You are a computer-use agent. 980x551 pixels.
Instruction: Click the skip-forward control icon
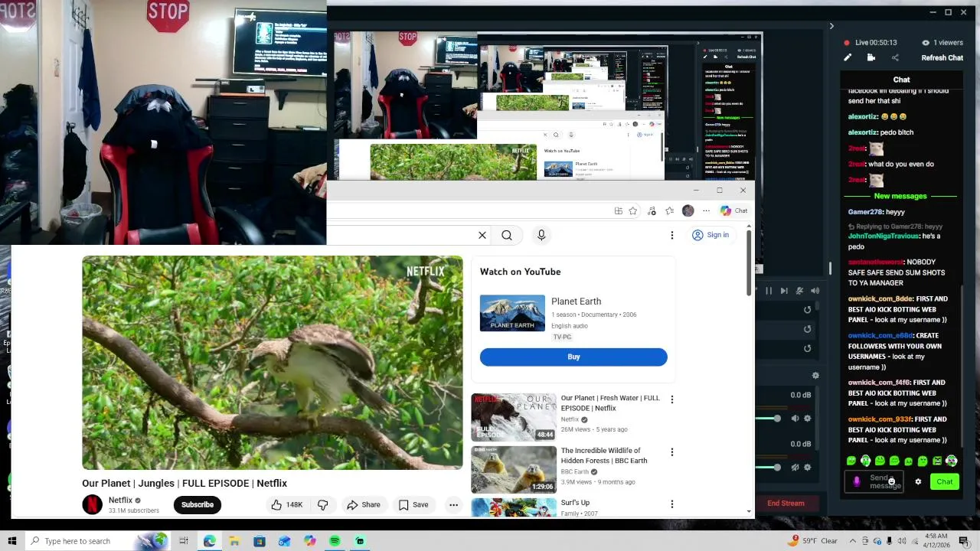(x=784, y=291)
